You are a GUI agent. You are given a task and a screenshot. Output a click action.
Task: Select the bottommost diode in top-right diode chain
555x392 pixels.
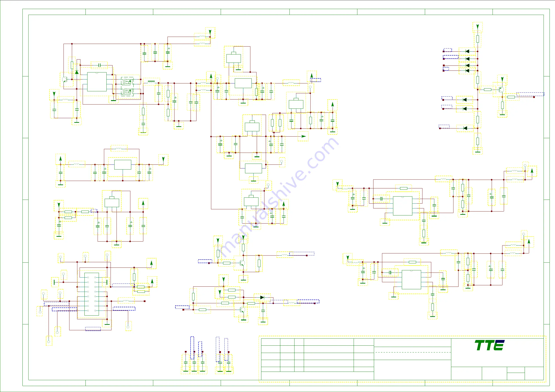pos(465,128)
